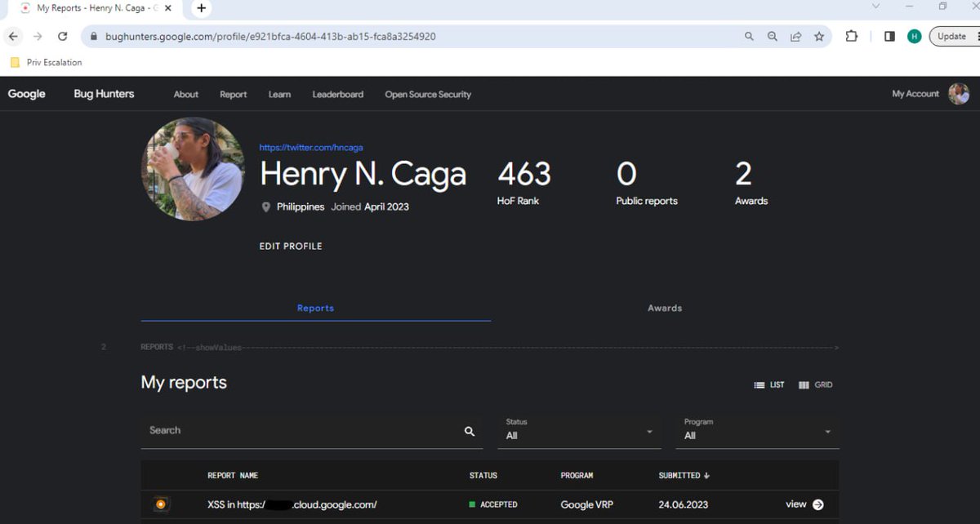Open a new browser tab with plus

pos(202,8)
